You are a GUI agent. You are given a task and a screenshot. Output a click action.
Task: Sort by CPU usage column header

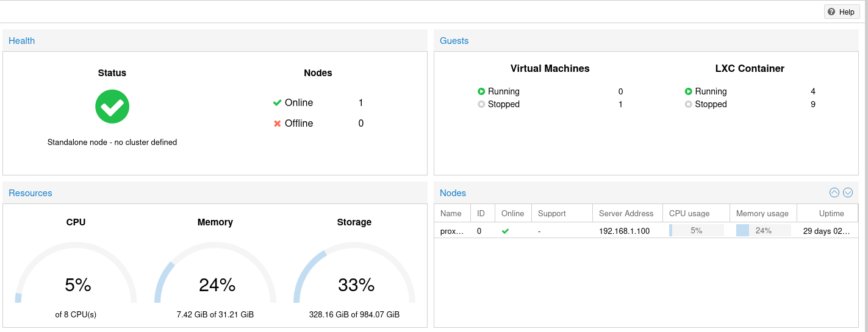(x=689, y=213)
